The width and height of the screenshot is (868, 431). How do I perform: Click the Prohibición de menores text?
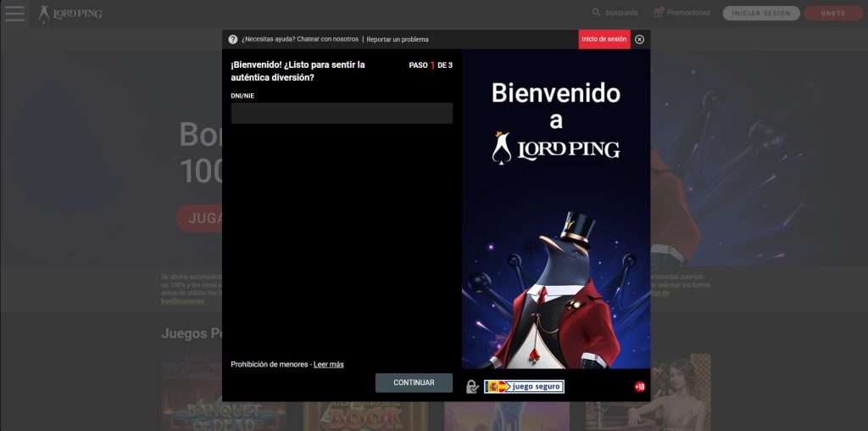[x=269, y=364]
